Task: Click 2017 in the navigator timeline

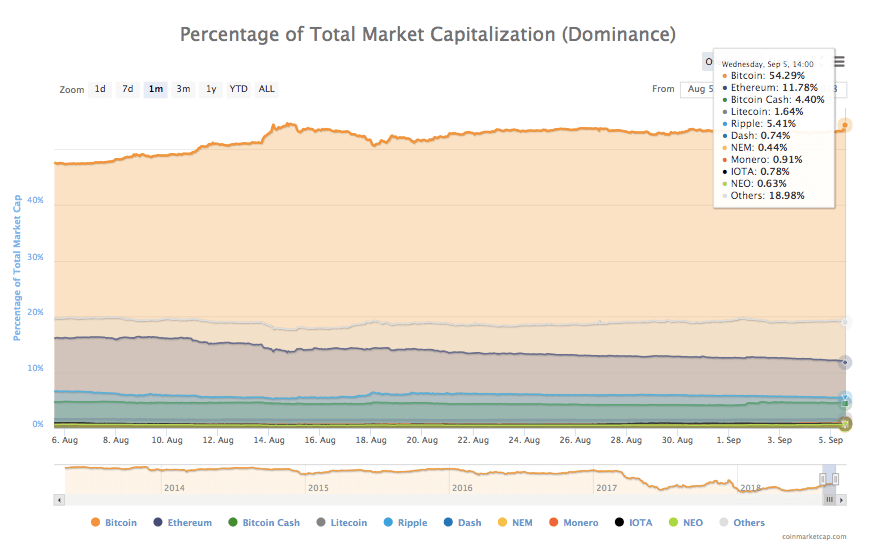Action: [x=606, y=488]
